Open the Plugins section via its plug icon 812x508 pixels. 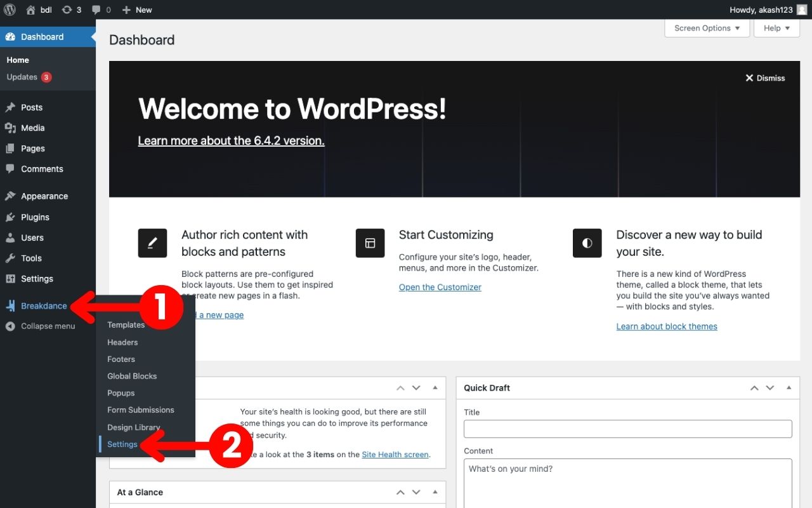coord(10,217)
